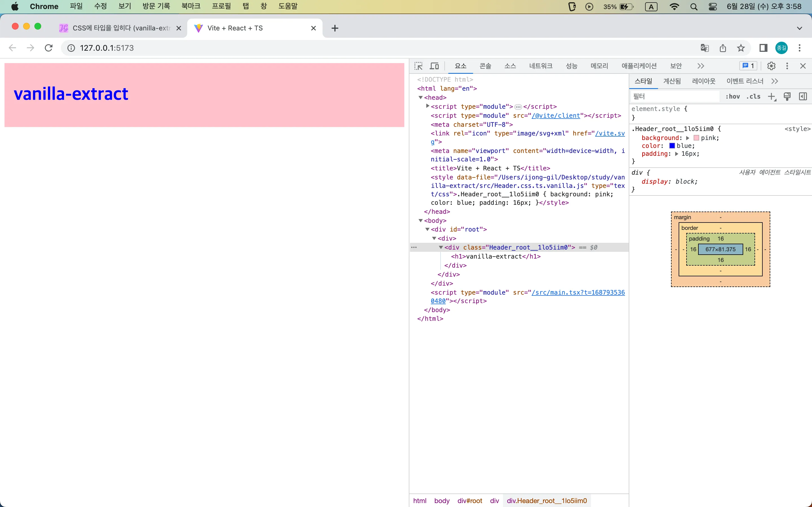Open DevTools settings gear
Screen dimensions: 812x507
pyautogui.click(x=771, y=66)
